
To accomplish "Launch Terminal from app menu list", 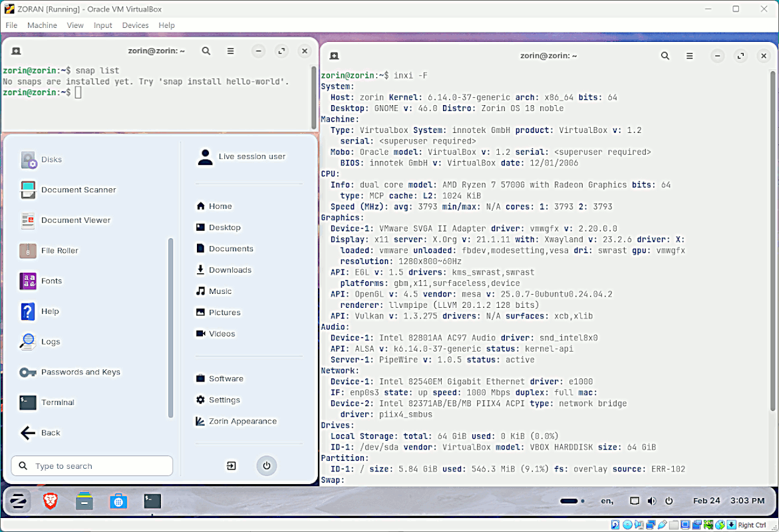I will [x=47, y=402].
